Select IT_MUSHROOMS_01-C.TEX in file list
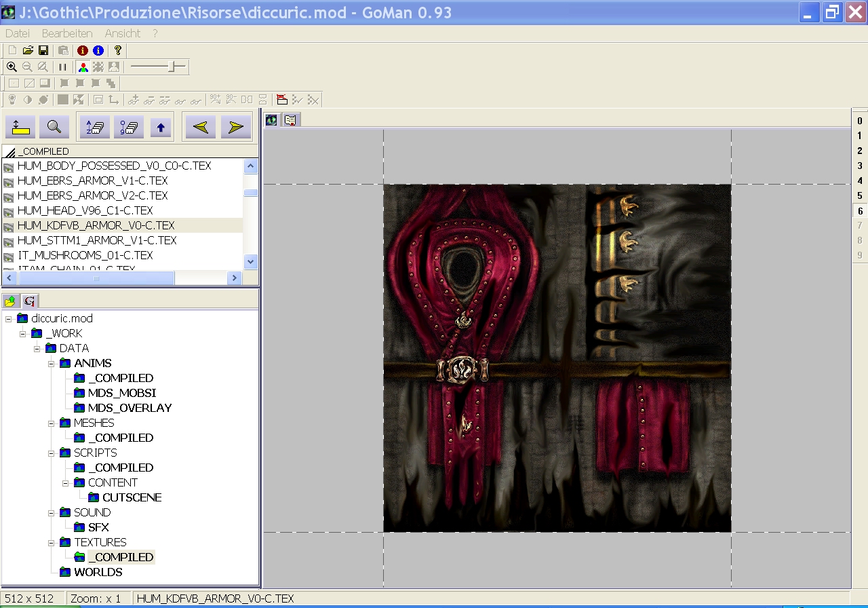868x608 pixels. tap(85, 255)
